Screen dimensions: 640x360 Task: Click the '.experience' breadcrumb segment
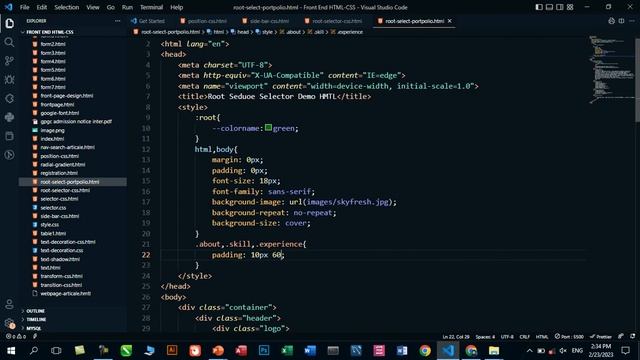347,32
